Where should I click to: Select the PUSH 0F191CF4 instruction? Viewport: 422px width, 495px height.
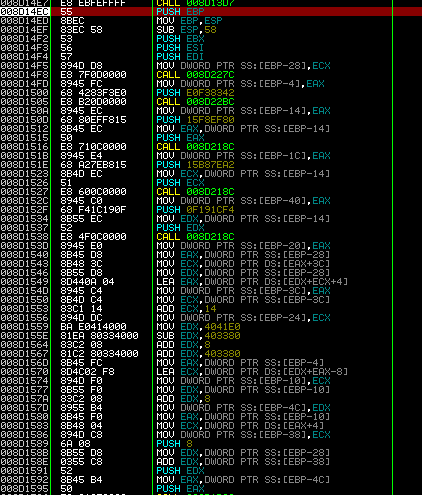click(x=195, y=210)
